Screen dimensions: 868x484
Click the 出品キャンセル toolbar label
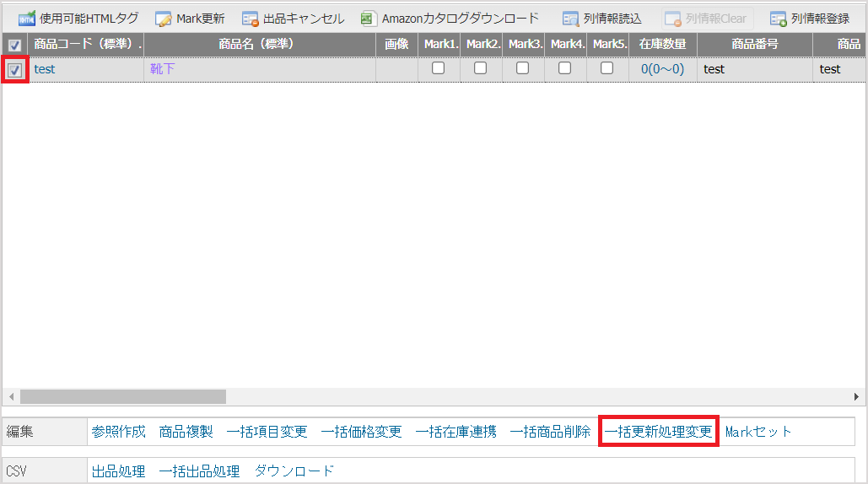coord(304,19)
